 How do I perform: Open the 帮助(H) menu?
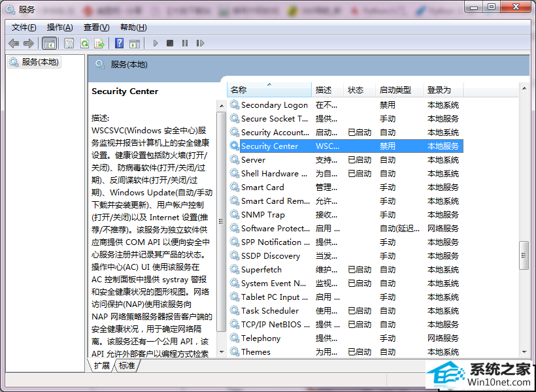(133, 27)
